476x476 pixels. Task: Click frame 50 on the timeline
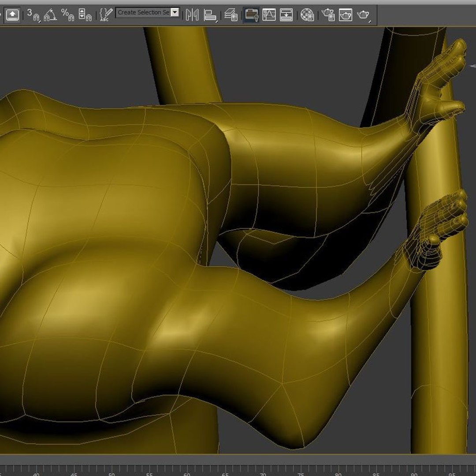click(x=112, y=473)
